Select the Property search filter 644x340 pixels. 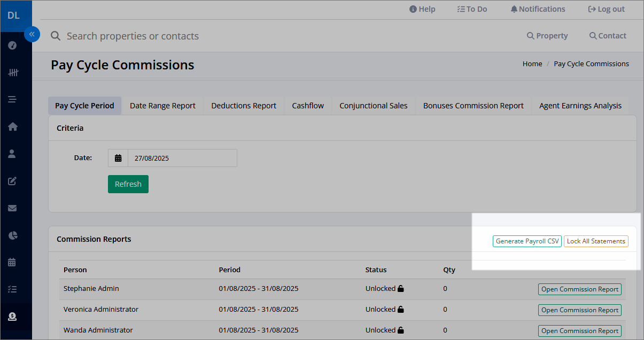[547, 36]
